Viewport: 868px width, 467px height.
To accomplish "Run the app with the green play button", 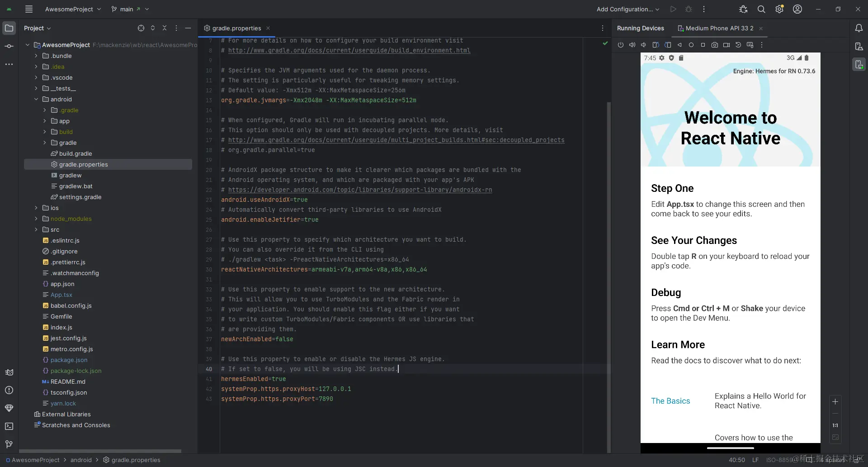I will [673, 9].
